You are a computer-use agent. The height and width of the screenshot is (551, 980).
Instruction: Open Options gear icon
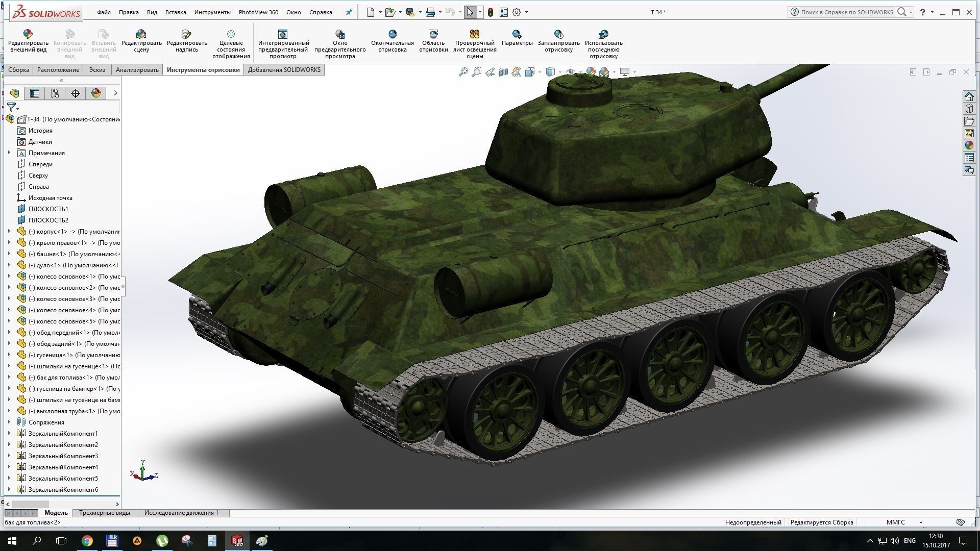[517, 12]
